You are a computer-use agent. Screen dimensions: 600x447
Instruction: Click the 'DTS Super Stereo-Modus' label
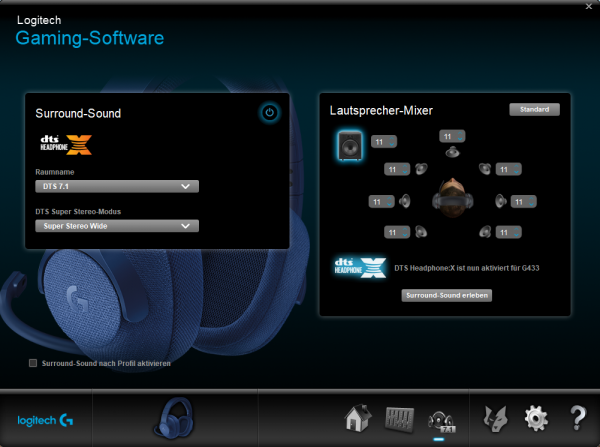coord(78,212)
